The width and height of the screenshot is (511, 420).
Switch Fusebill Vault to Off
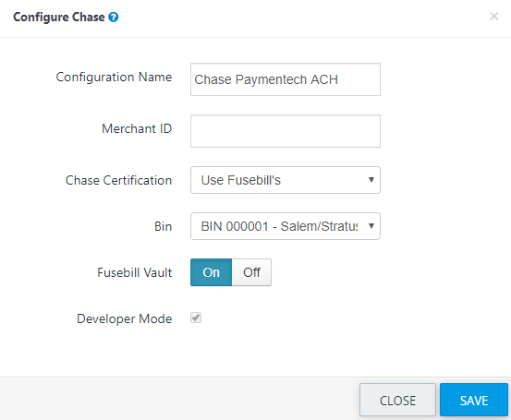coord(251,272)
